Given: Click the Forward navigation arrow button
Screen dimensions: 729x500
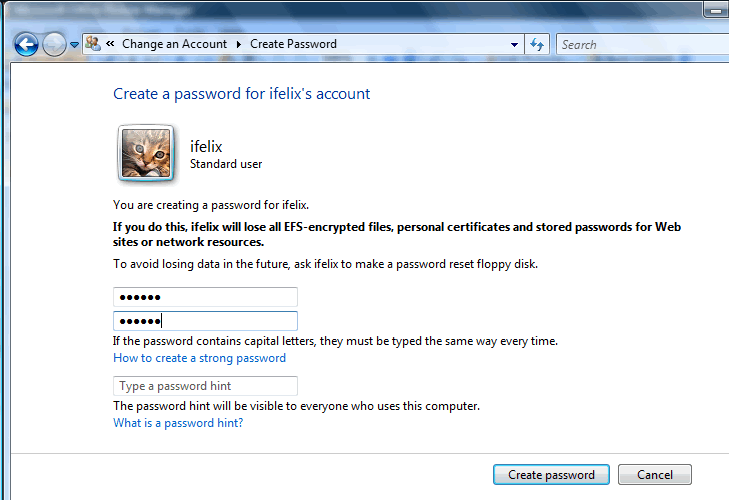Looking at the screenshot, I should 53,44.
